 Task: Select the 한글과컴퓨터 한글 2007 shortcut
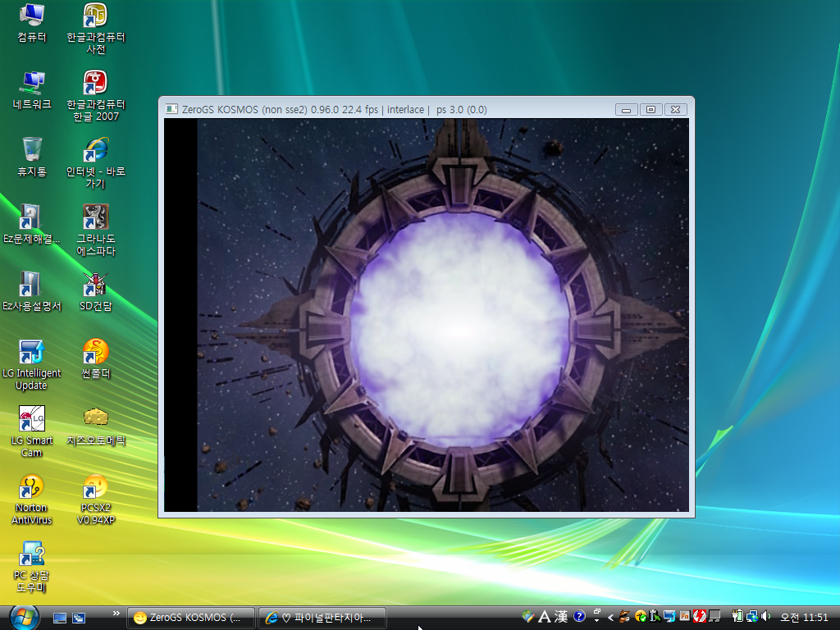point(95,97)
